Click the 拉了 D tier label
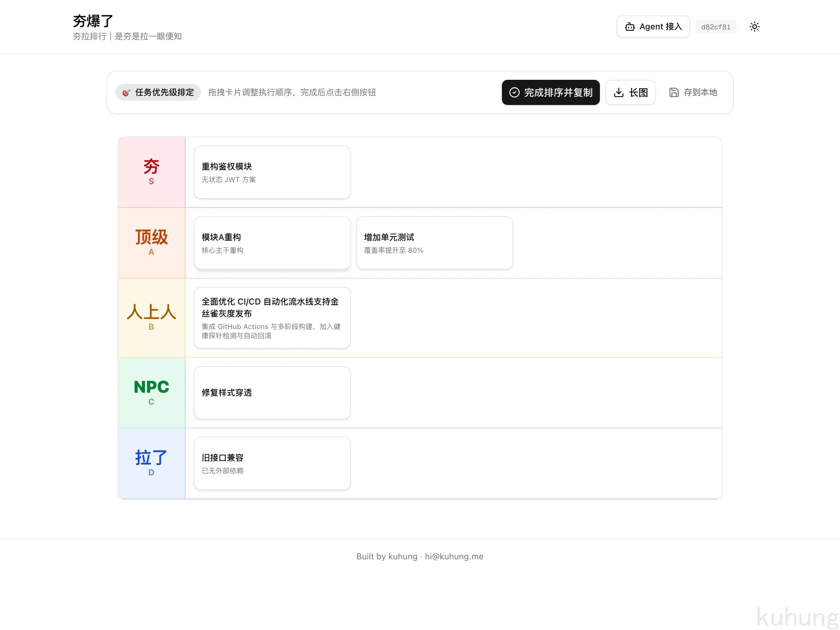The width and height of the screenshot is (840, 630). pyautogui.click(x=151, y=463)
